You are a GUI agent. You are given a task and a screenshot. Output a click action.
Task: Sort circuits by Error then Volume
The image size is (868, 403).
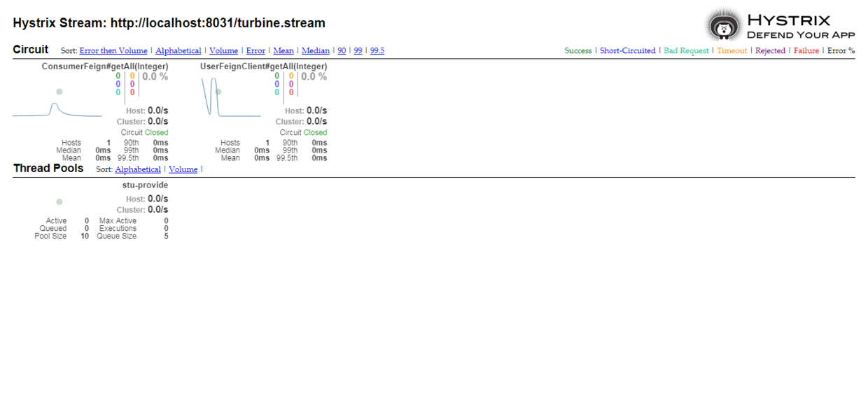click(x=113, y=51)
